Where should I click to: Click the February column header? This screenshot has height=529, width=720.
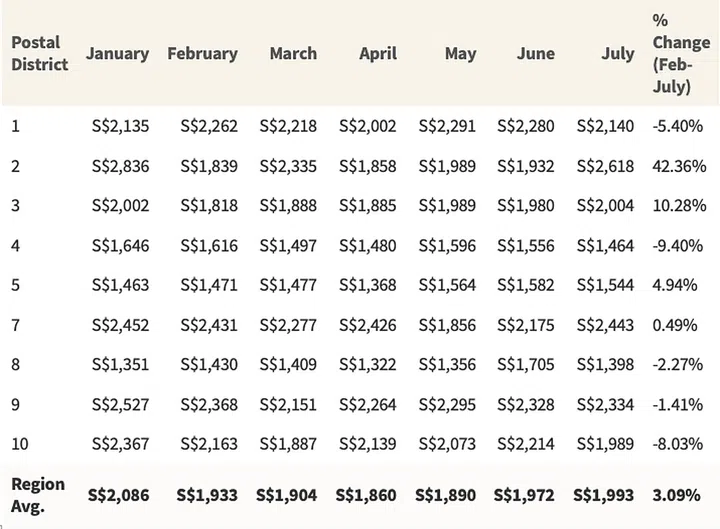[201, 53]
